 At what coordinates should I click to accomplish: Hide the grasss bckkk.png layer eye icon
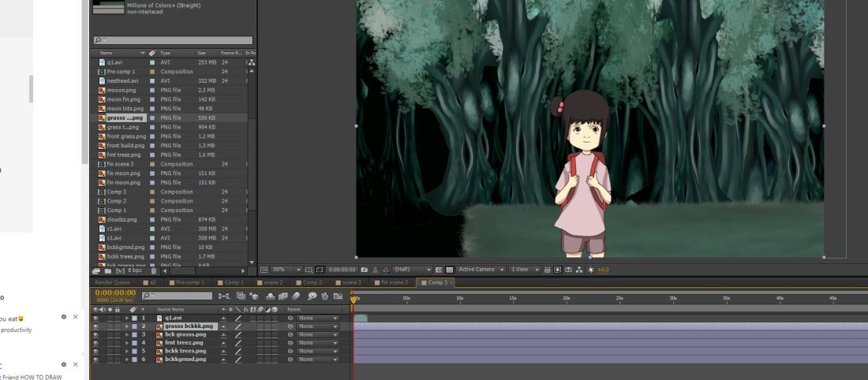(95, 326)
